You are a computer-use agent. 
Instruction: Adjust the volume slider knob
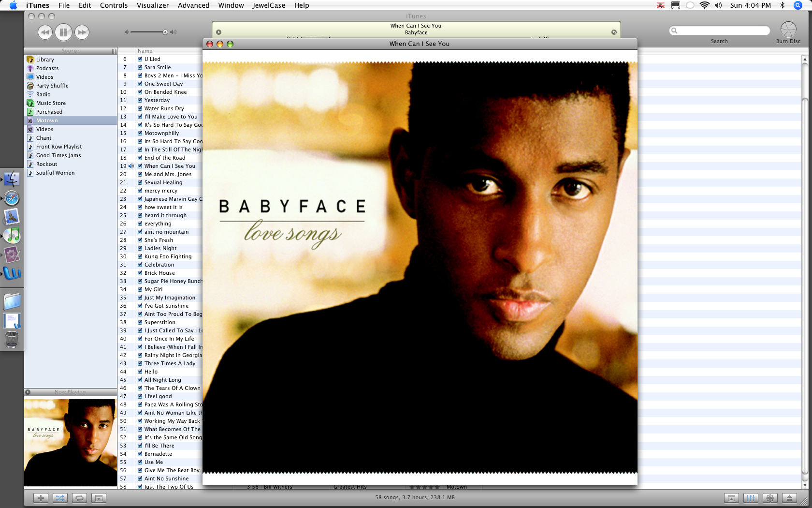coord(165,32)
